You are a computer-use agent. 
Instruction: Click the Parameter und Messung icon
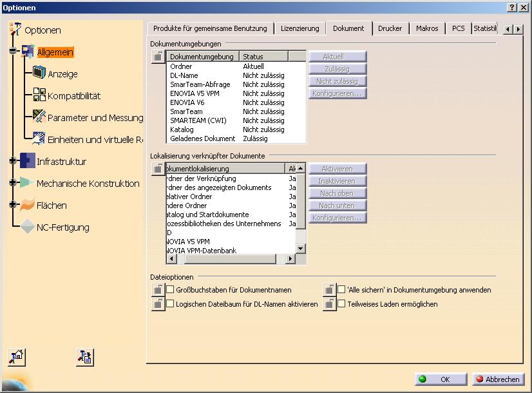[39, 116]
